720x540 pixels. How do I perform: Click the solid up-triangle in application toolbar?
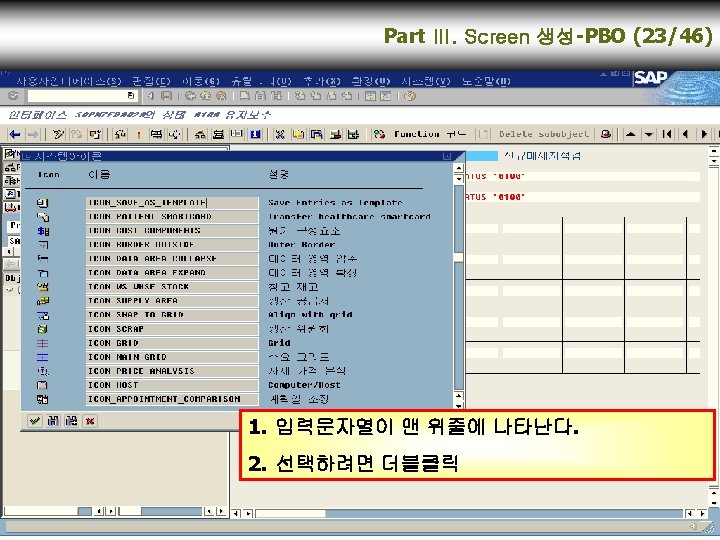630,134
